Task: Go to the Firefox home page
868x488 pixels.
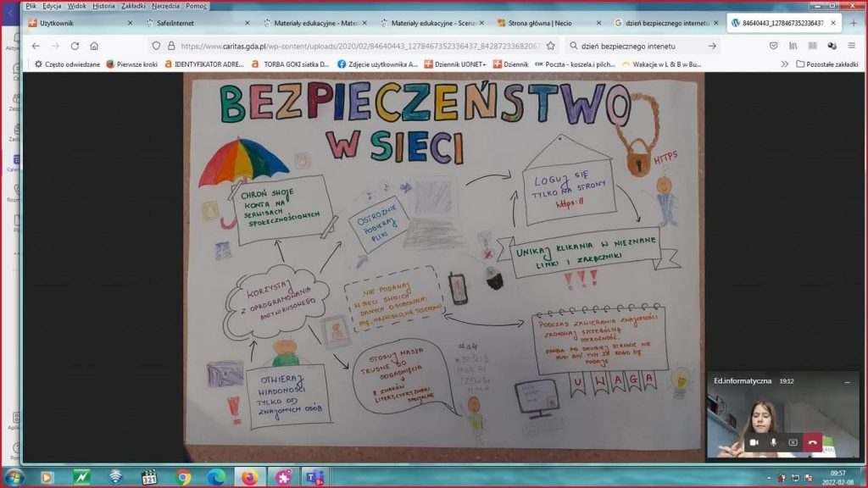Action: (94, 46)
